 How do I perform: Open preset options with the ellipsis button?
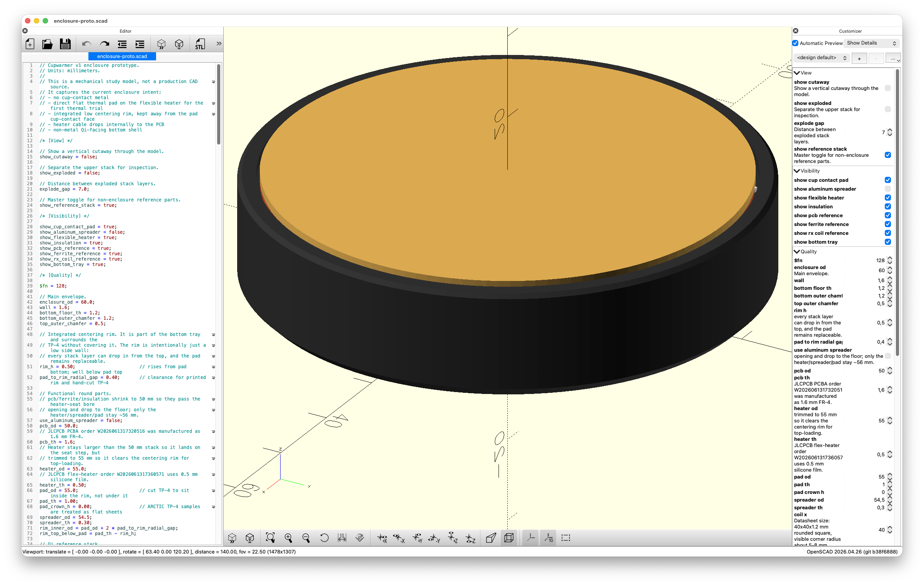coord(893,58)
